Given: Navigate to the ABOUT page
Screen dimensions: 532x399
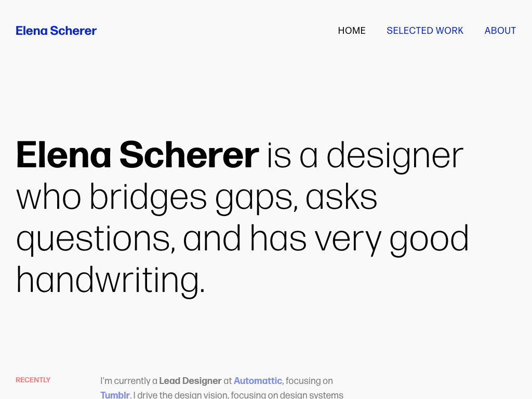Looking at the screenshot, I should [500, 31].
